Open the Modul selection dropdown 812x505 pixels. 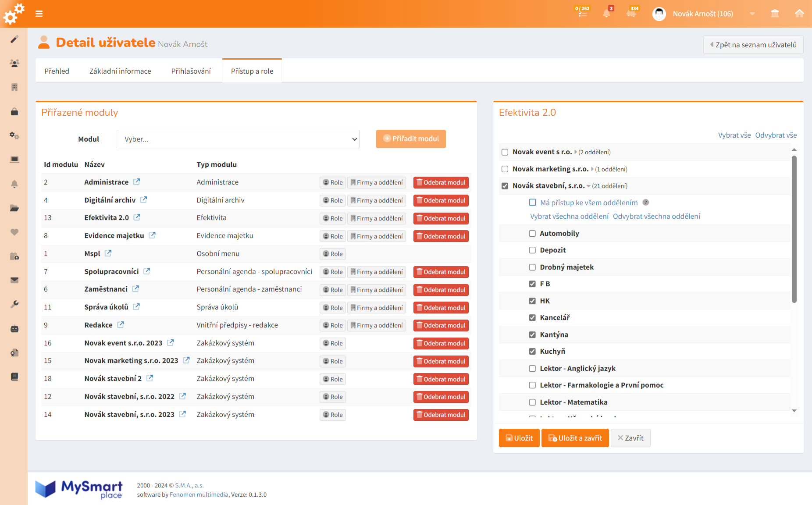point(238,139)
